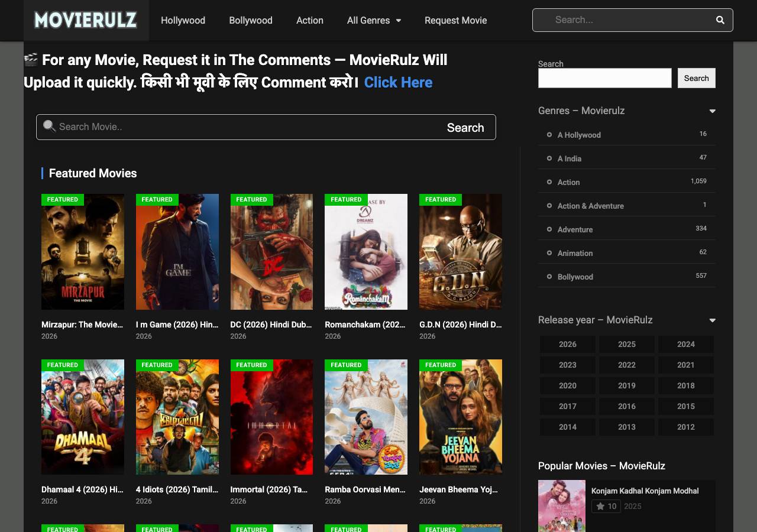The height and width of the screenshot is (532, 757).
Task: Click the clapperboard icon before announcement
Action: point(31,59)
